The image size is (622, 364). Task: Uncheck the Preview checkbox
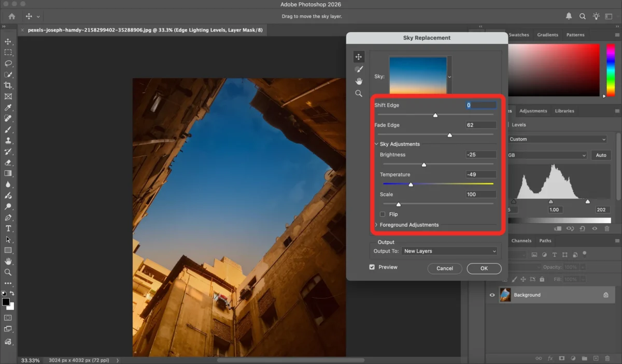372,267
